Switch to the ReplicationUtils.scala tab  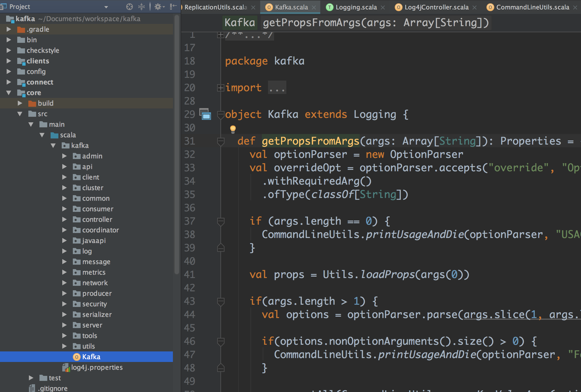click(216, 7)
